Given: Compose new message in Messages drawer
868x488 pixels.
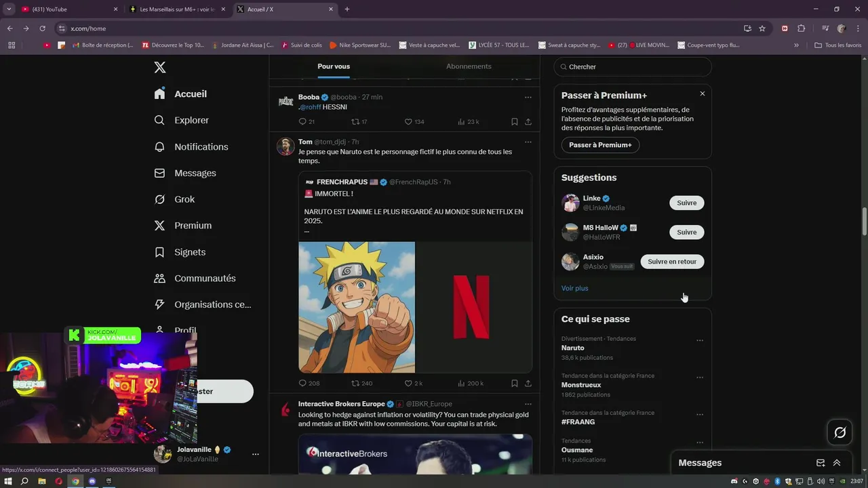Looking at the screenshot, I should click(x=821, y=463).
